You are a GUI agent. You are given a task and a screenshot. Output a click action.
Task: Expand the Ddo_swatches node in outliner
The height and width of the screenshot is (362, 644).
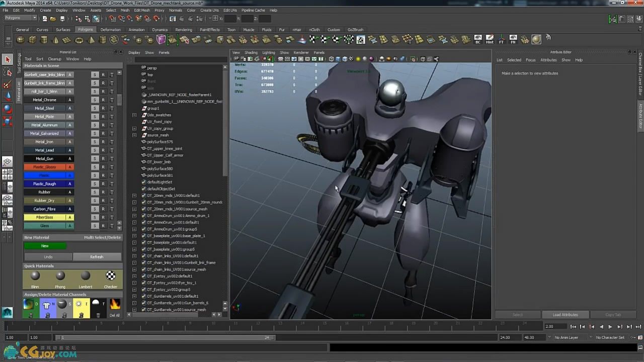[134, 115]
